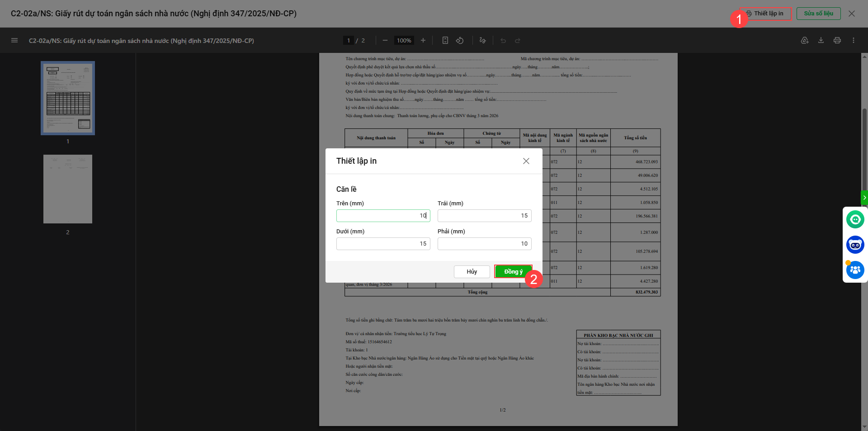The height and width of the screenshot is (431, 868).
Task: Click the fit to page icon
Action: point(445,41)
